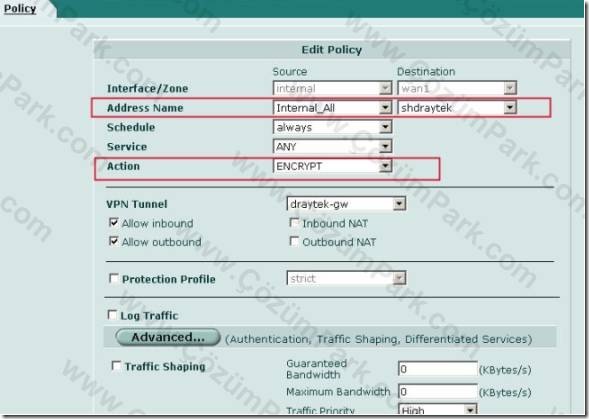Open the Destination Address Name shdraytek dropdown
589x419 pixels.
(457, 108)
